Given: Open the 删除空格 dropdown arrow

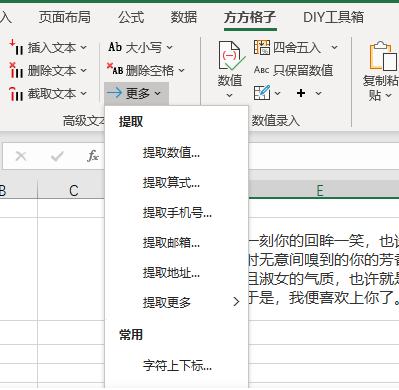Looking at the screenshot, I should 181,71.
